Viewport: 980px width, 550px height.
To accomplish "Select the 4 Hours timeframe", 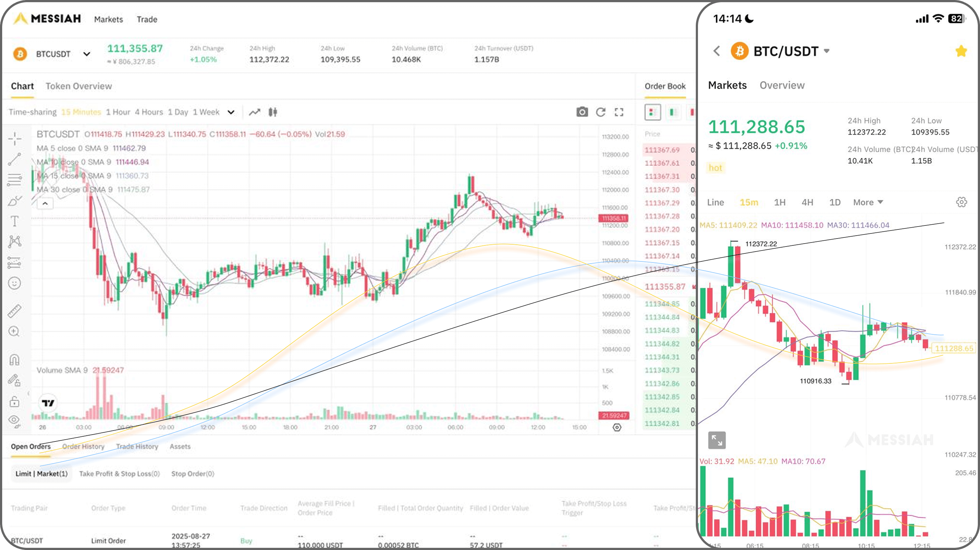I will coord(149,112).
